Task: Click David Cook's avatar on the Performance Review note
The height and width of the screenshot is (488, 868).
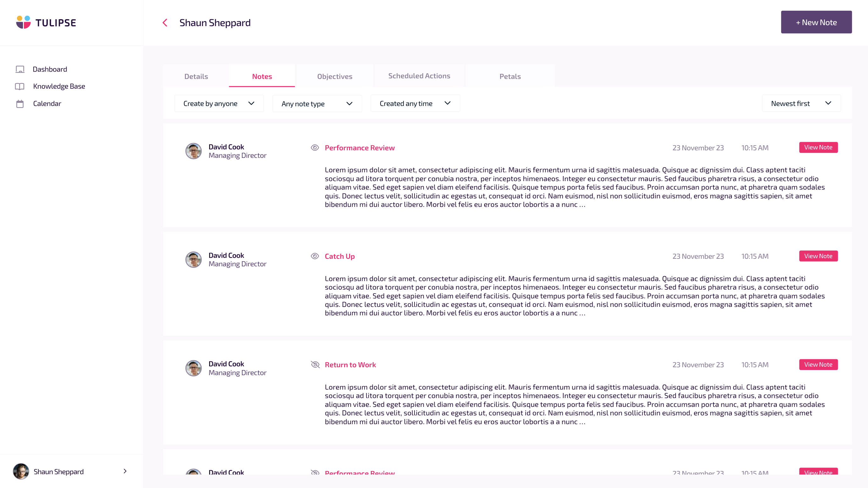Action: pos(193,151)
